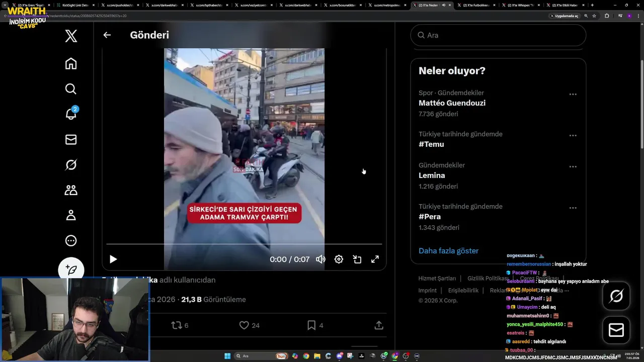This screenshot has height=362, width=644.
Task: Enable picture-in-picture for the video
Action: click(x=357, y=259)
